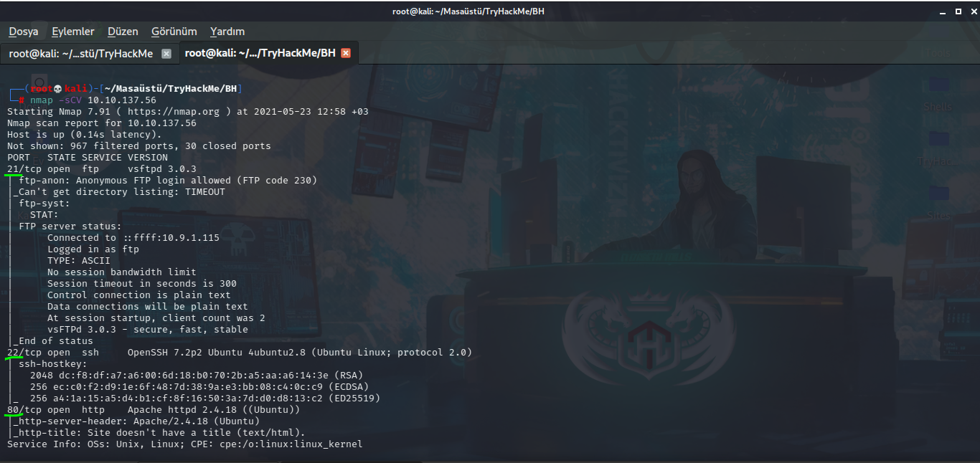The height and width of the screenshot is (463, 980).
Task: Open the Görünüm menu
Action: 174,32
